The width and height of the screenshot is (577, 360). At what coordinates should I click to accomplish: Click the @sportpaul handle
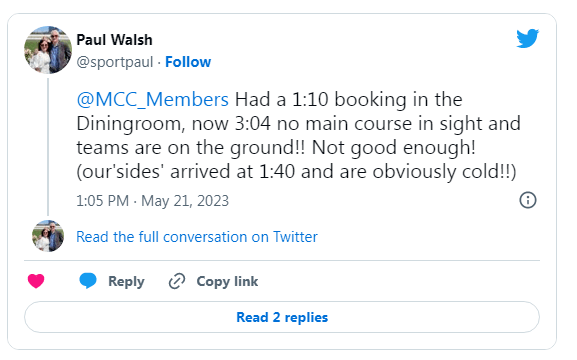click(x=114, y=62)
